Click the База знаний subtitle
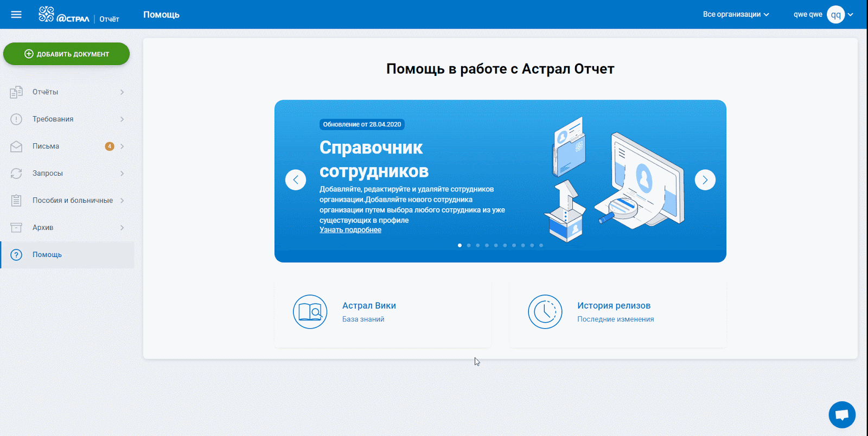 pos(363,319)
